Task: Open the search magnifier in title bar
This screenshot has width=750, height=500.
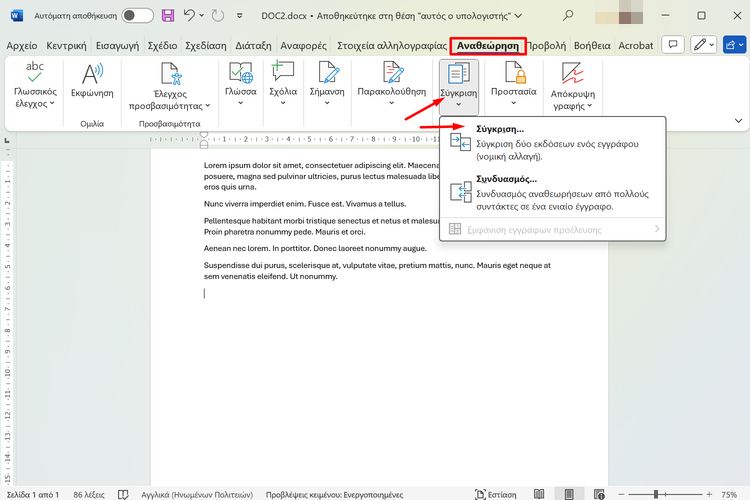Action: (569, 16)
